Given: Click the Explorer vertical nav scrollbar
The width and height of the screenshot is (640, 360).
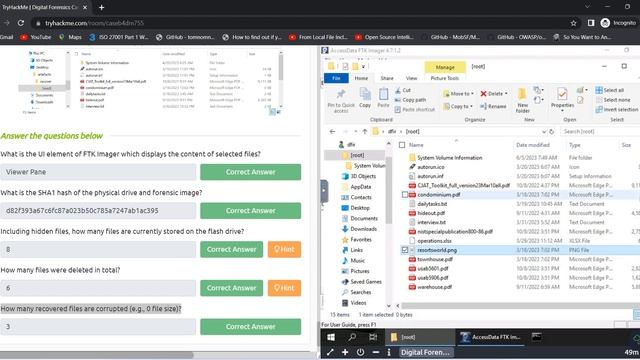Looking at the screenshot, I should pyautogui.click(x=389, y=192).
